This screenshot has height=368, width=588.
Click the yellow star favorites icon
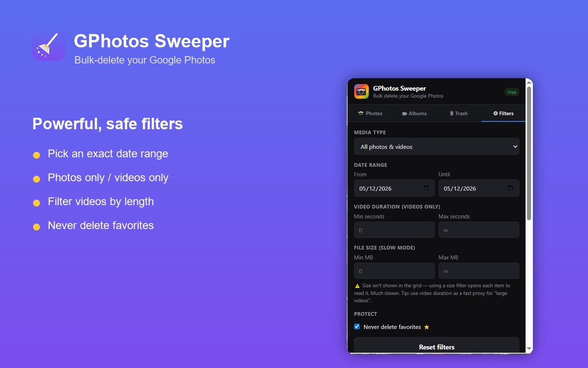427,327
